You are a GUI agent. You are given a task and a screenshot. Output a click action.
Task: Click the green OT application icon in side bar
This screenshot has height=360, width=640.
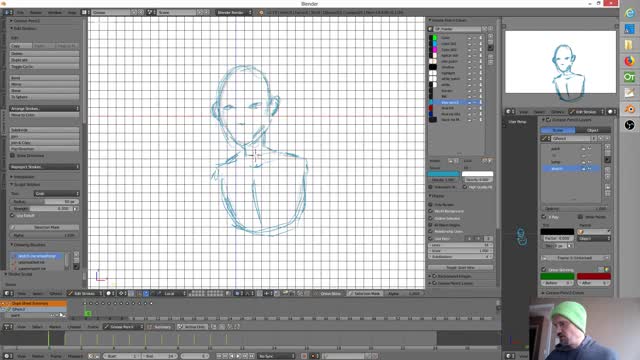pos(629,77)
